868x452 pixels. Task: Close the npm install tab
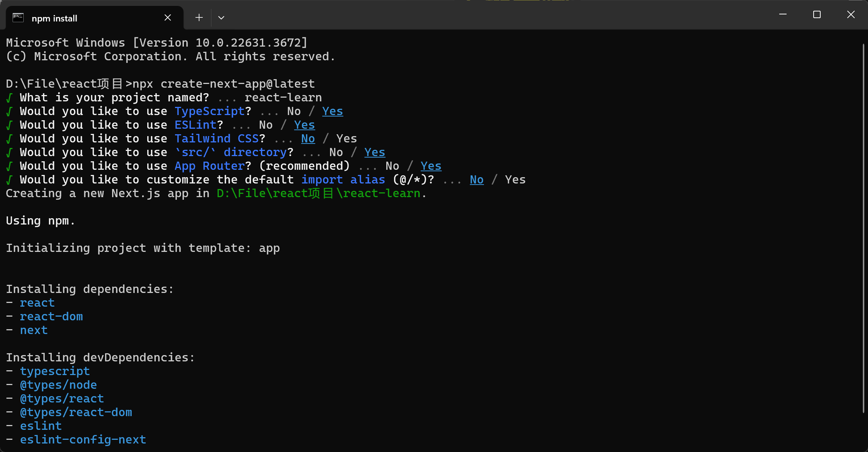(168, 18)
